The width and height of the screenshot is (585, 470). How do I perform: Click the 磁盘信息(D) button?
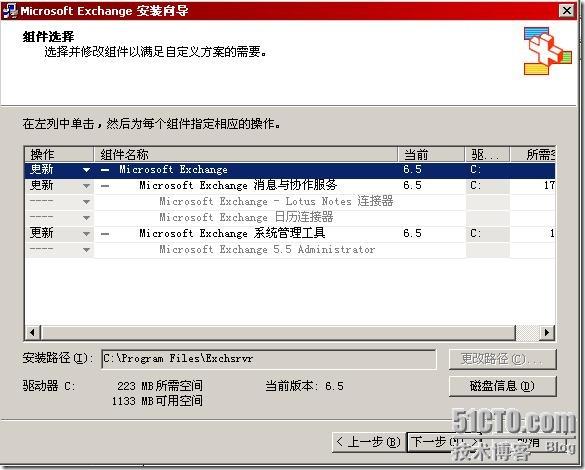point(503,386)
